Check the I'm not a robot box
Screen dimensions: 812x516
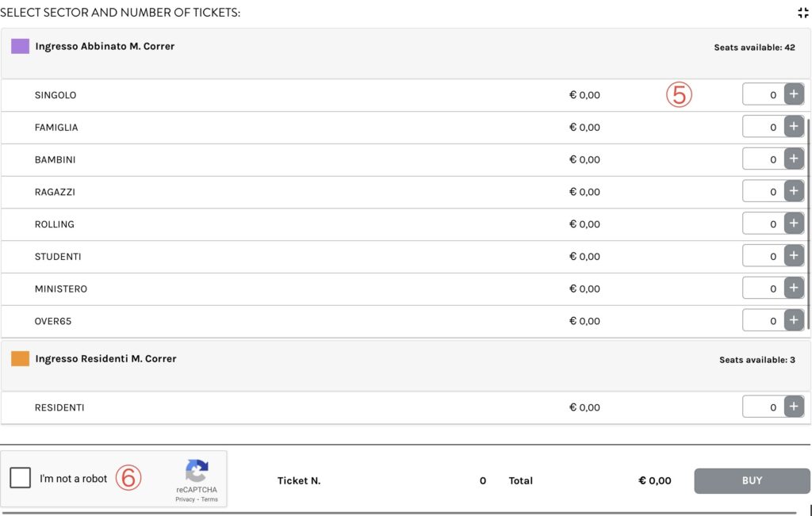point(21,478)
